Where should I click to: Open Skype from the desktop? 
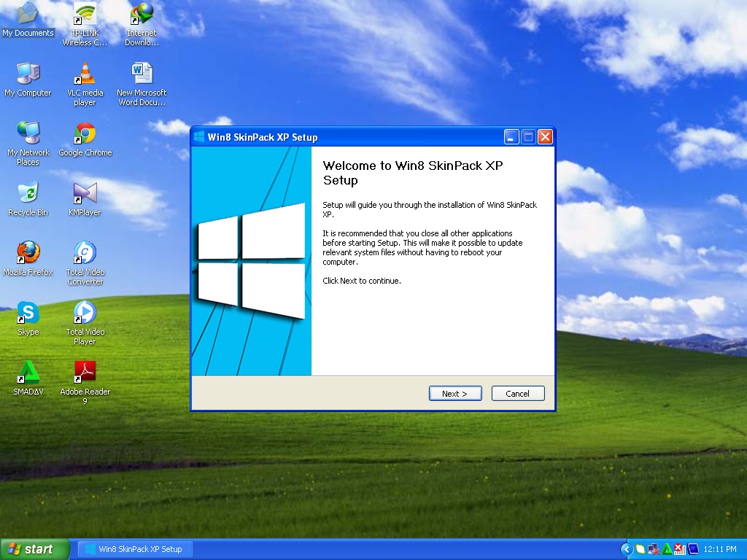coord(28,312)
